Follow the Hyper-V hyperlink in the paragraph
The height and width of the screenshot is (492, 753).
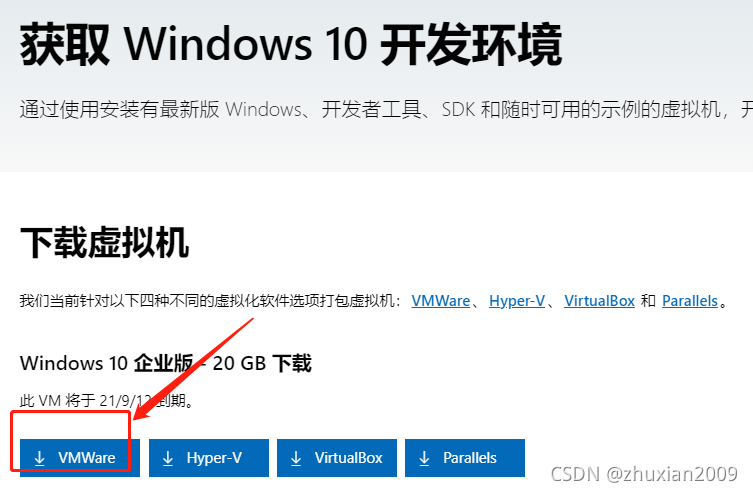pos(517,301)
